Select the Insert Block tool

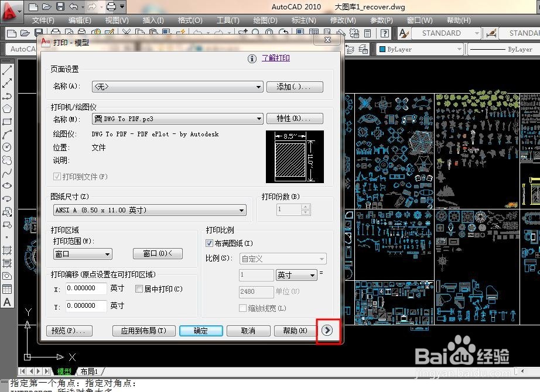click(x=7, y=212)
